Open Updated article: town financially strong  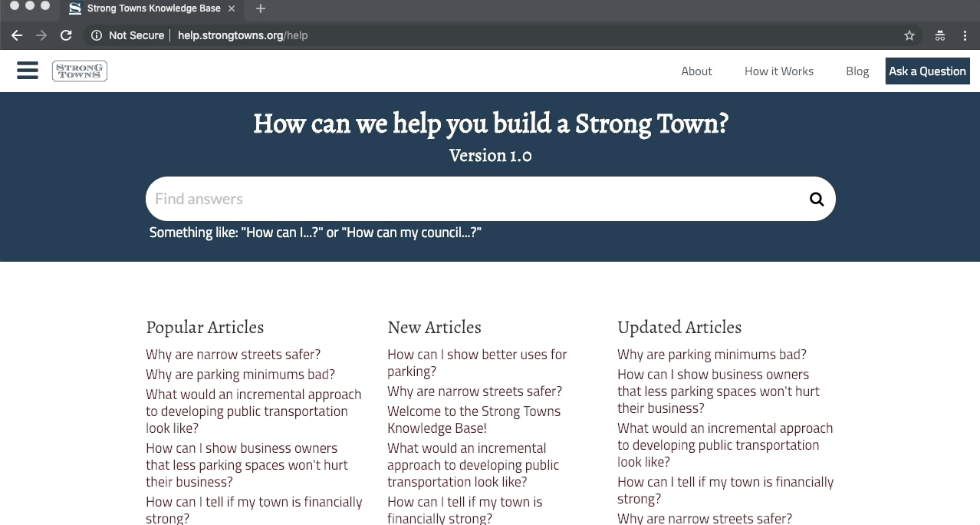pyautogui.click(x=725, y=490)
